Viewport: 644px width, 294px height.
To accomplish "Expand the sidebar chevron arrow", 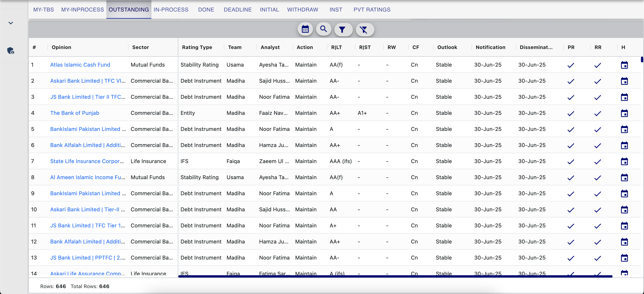I will tap(11, 23).
